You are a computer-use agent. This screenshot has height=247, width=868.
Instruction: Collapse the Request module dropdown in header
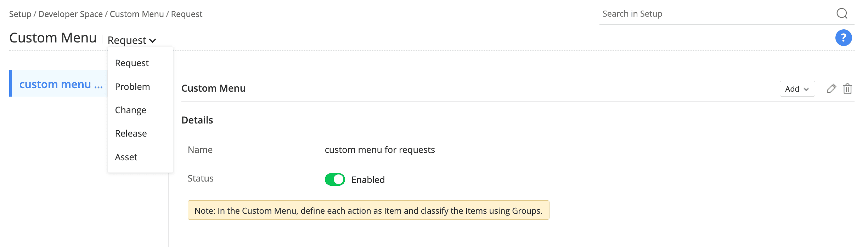click(132, 40)
